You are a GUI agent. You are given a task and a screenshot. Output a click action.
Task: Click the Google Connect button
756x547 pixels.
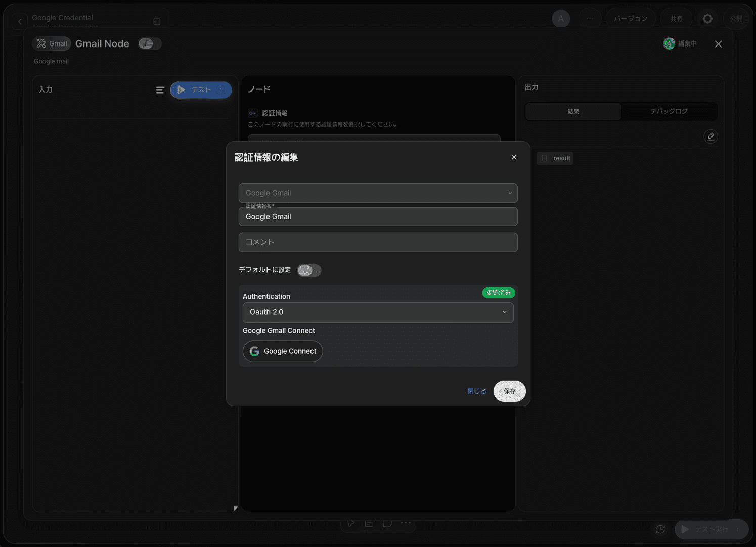click(283, 351)
